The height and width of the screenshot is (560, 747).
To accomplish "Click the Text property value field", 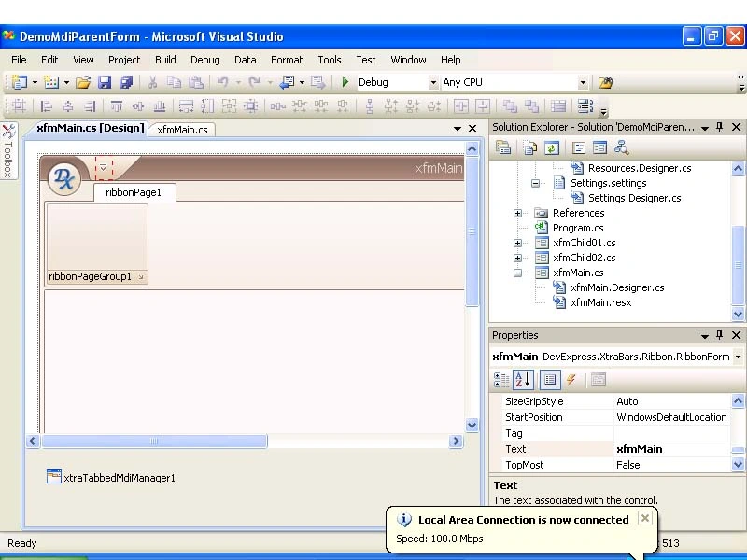I will (671, 449).
